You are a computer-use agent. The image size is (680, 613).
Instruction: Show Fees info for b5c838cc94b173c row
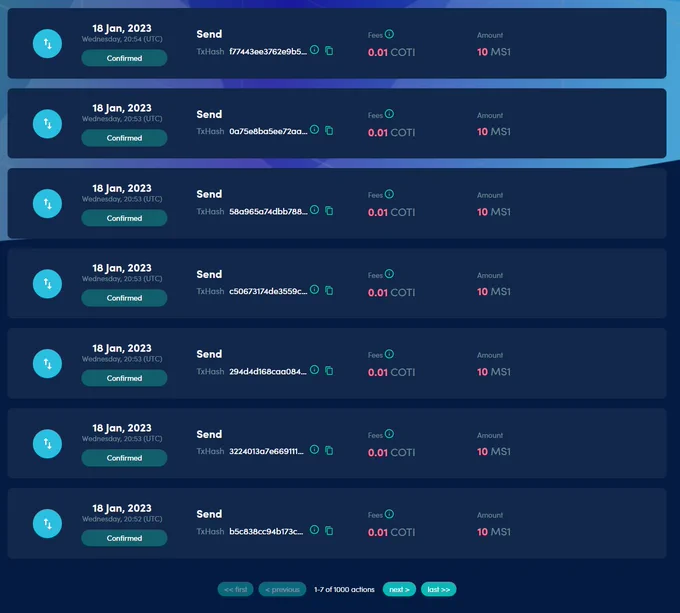pyautogui.click(x=389, y=514)
